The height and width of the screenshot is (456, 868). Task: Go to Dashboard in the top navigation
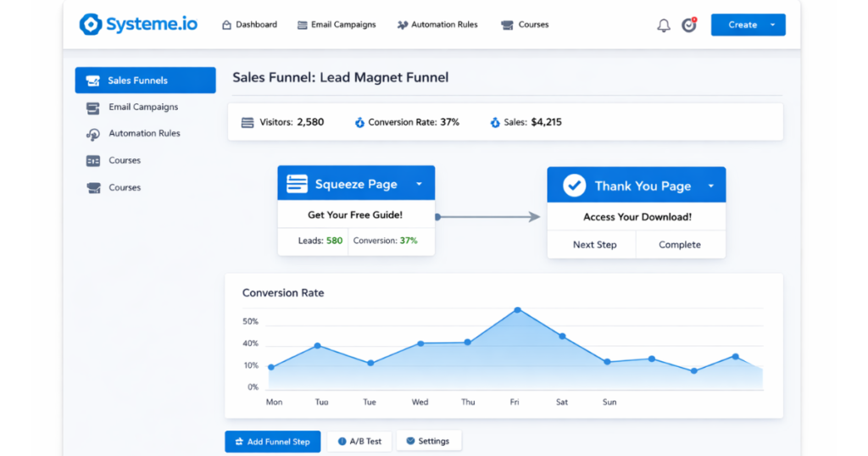point(249,25)
